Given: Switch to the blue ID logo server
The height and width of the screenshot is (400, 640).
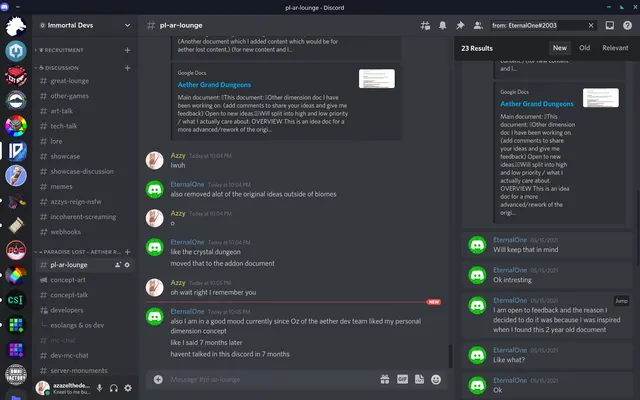Looking at the screenshot, I should [x=16, y=151].
